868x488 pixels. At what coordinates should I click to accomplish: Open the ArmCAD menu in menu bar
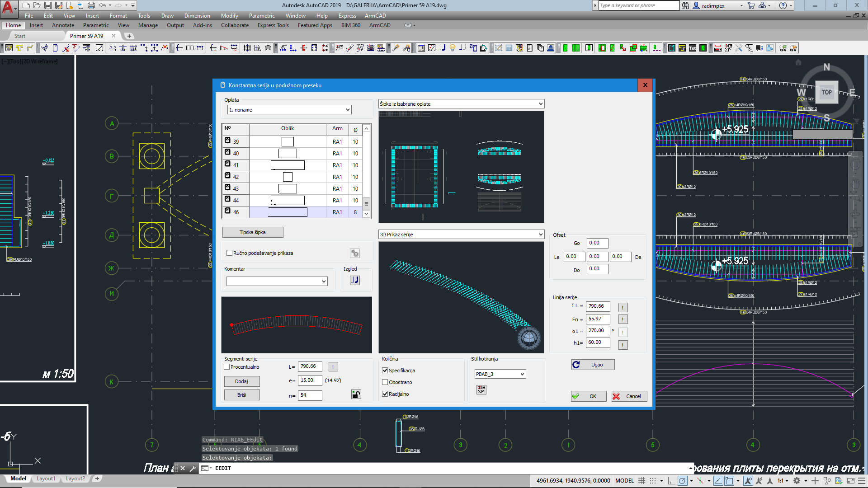[375, 16]
